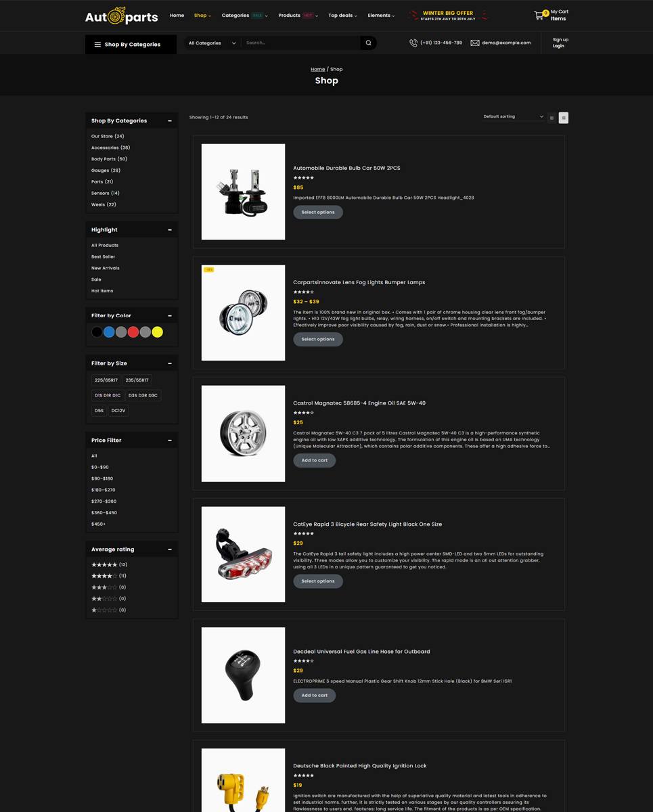
Task: Collapse the Filter by Color section
Action: (x=170, y=315)
